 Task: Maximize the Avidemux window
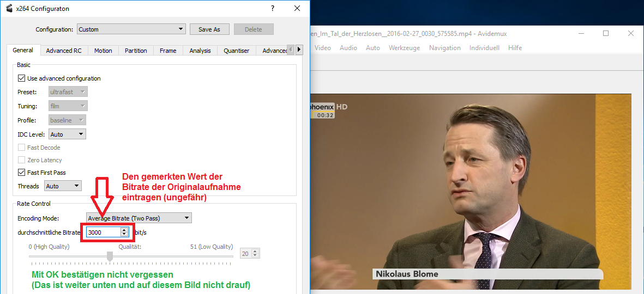(x=605, y=33)
